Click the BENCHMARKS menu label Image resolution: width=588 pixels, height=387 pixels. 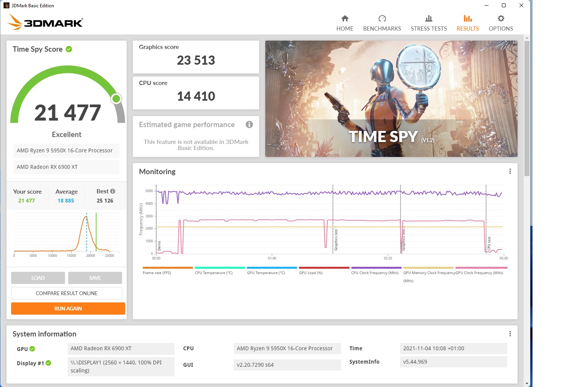coord(382,29)
